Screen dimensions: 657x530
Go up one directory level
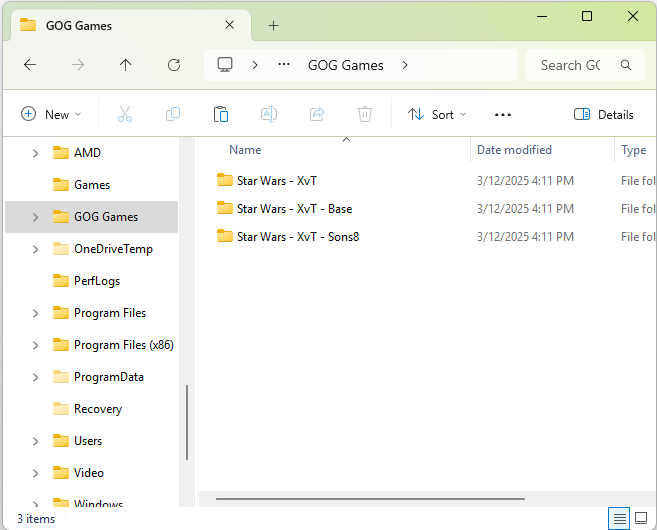click(126, 65)
